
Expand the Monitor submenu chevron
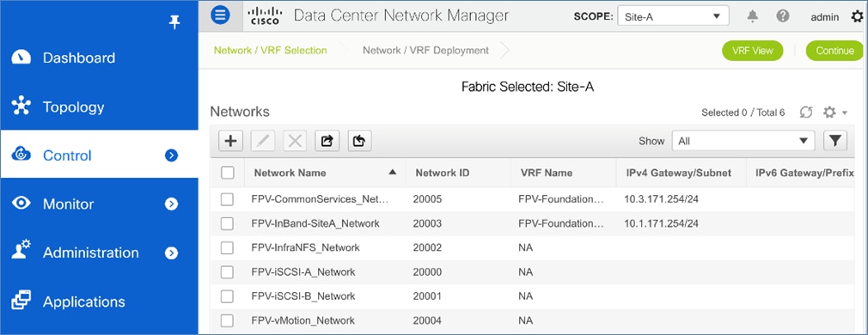[x=172, y=204]
